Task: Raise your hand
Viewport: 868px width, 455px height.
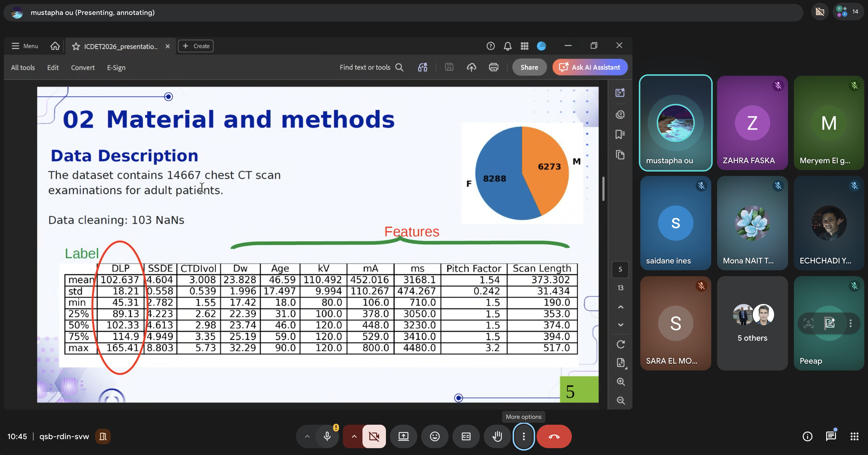Action: coord(497,436)
